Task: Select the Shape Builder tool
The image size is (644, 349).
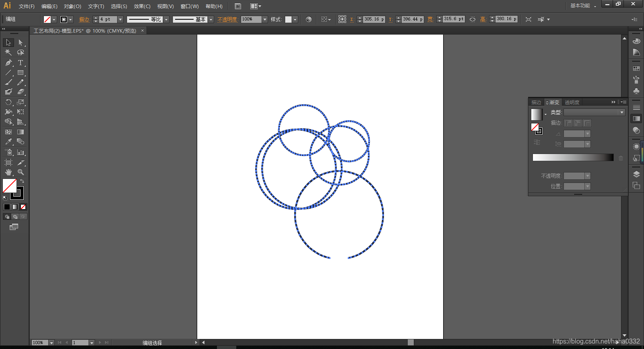Action: (x=8, y=121)
